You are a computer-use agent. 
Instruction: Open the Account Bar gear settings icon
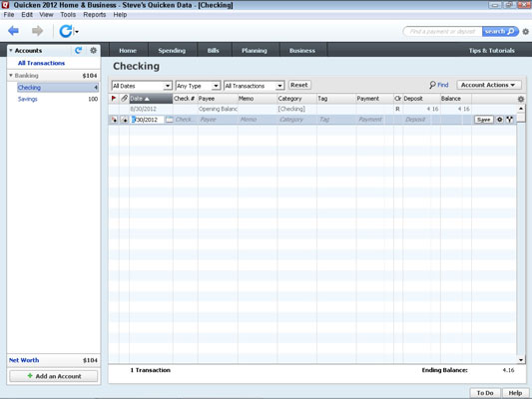(x=93, y=51)
